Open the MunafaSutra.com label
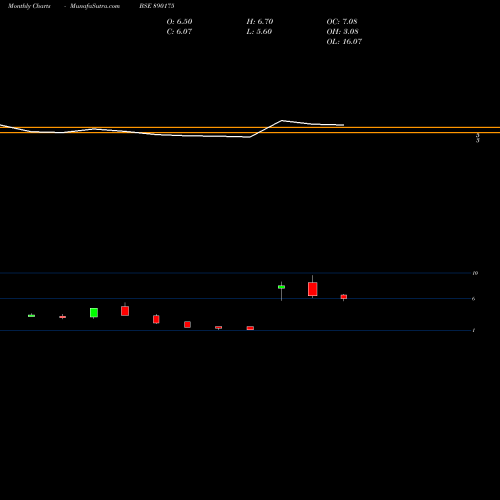This screenshot has height=500, width=500. 95,6
